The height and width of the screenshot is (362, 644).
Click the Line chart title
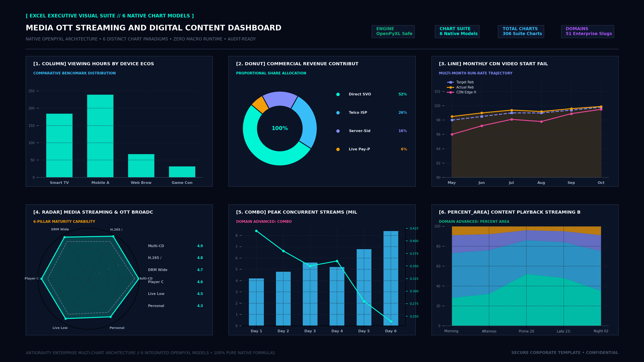point(493,64)
